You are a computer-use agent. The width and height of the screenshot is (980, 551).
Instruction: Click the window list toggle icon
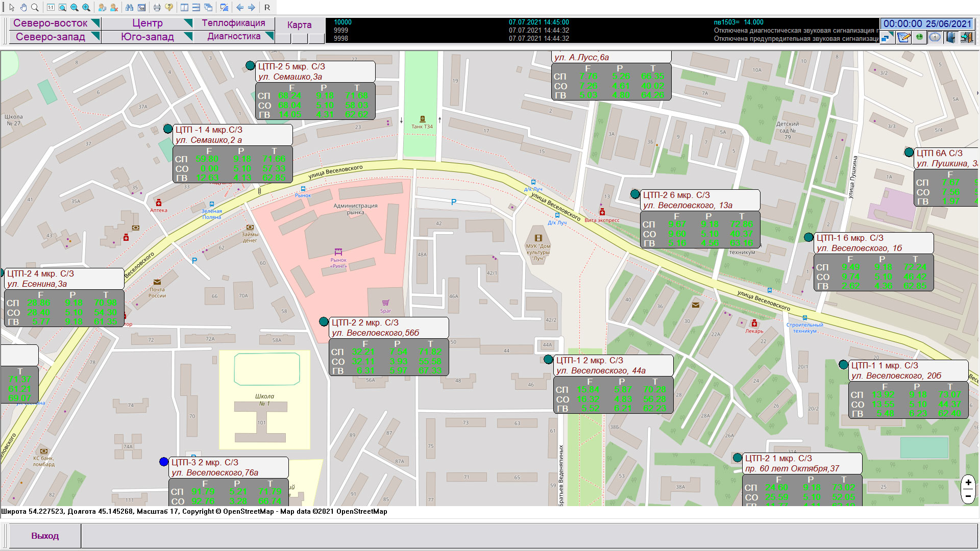pos(224,8)
